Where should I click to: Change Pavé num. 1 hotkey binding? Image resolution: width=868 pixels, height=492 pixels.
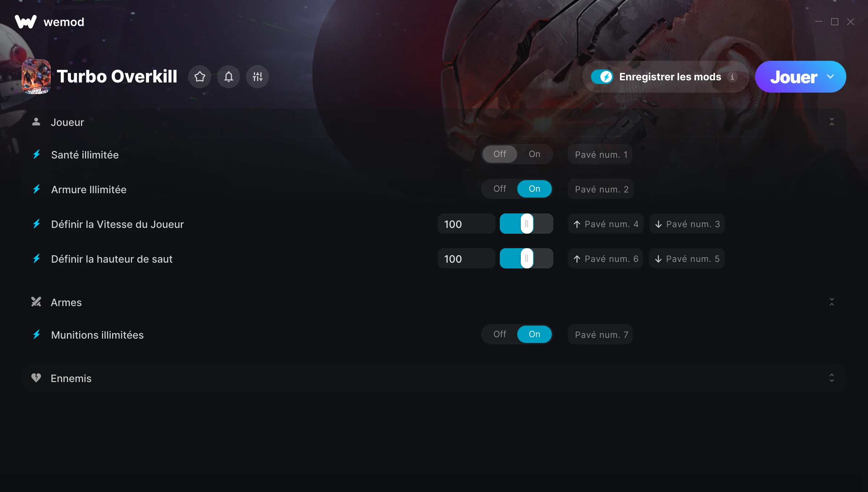tap(600, 154)
